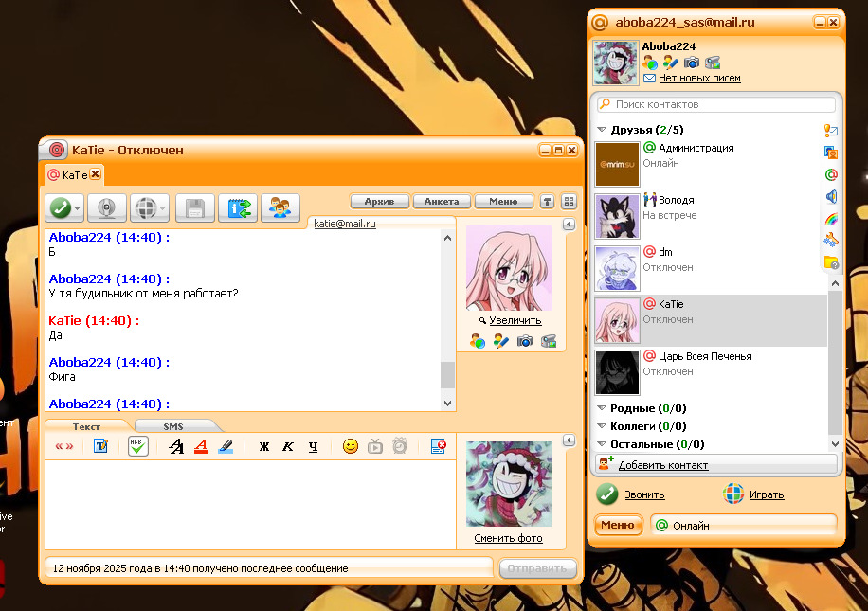Click the camera icon under KaTie's photo
Viewport: 868px width, 611px height.
[x=525, y=341]
